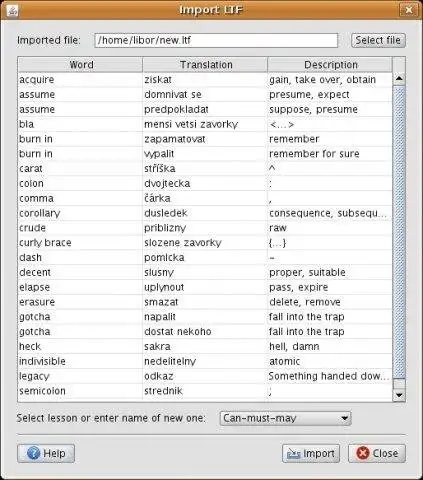The height and width of the screenshot is (480, 423).
Task: Select the translation 'mensi vetsi zavorky'
Action: (x=205, y=124)
